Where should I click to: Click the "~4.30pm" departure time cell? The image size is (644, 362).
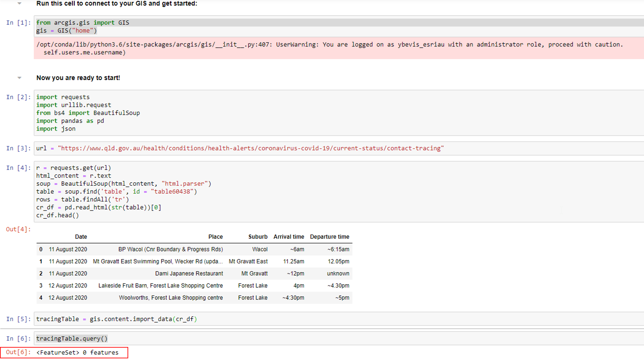338,286
